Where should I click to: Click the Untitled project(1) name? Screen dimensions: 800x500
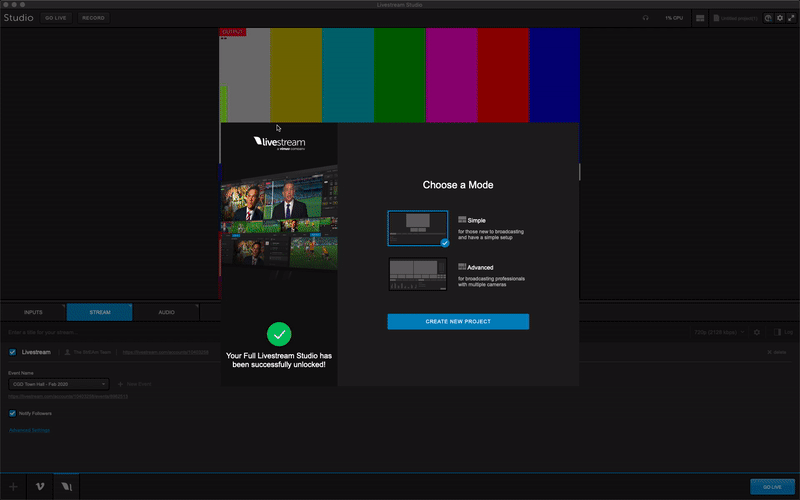[x=739, y=18]
